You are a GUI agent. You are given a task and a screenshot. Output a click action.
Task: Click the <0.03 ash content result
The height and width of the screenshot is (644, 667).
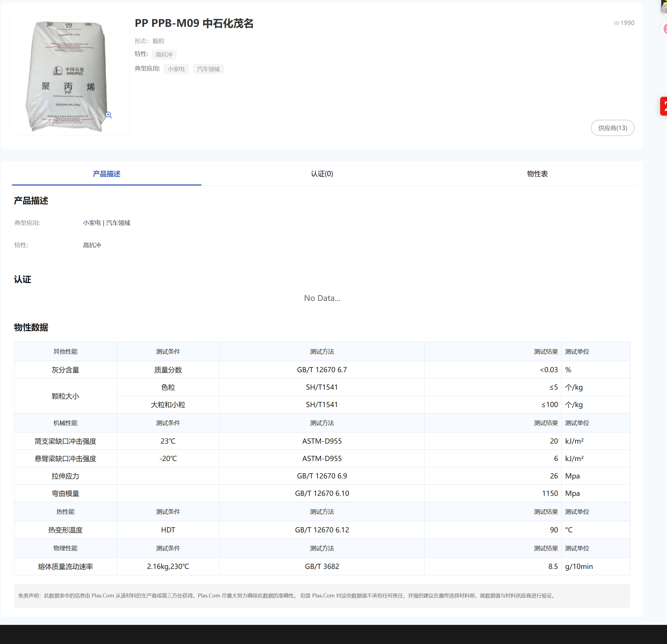point(549,370)
